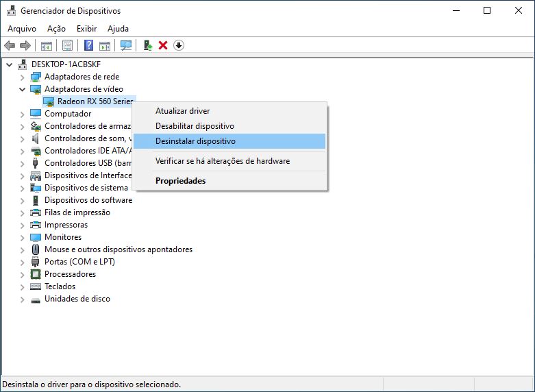Collapse Adaptadores de vídeo

(23, 90)
